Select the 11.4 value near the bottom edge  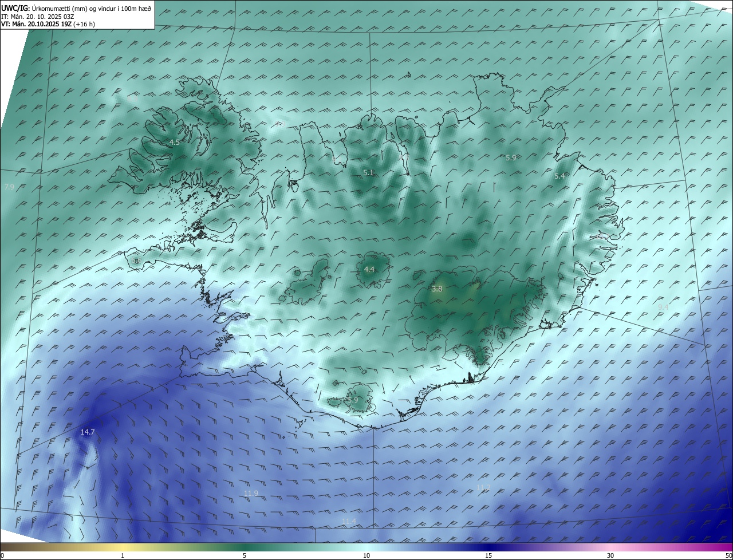coord(349,520)
